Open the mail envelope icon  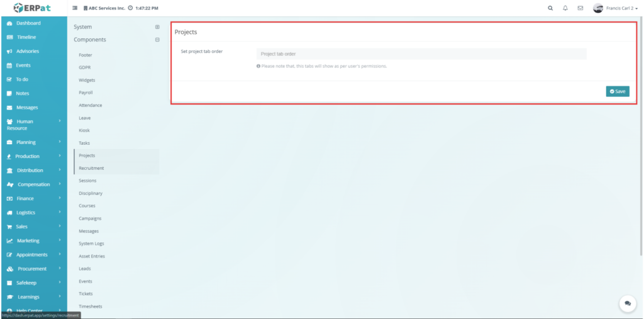(580, 8)
